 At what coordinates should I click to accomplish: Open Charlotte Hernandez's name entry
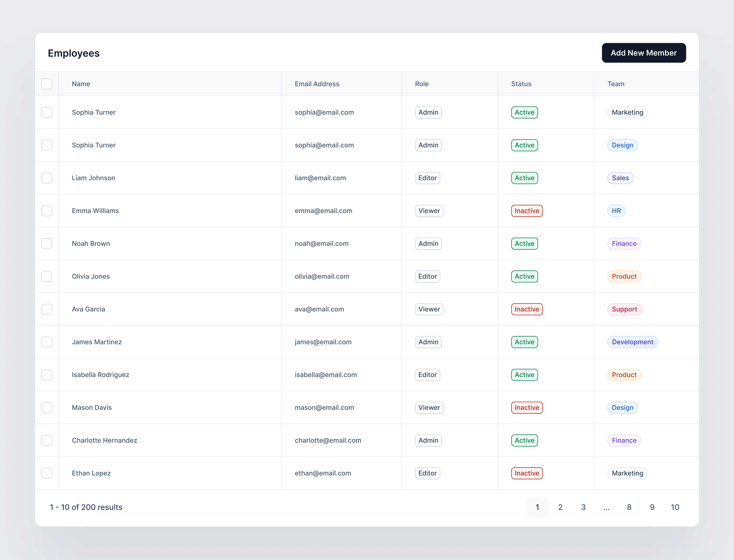(x=104, y=440)
